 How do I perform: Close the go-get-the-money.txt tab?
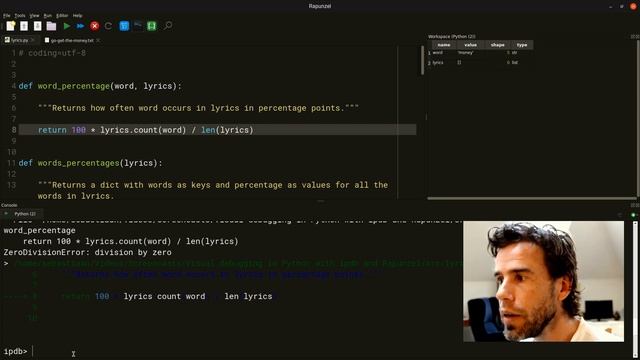point(98,40)
